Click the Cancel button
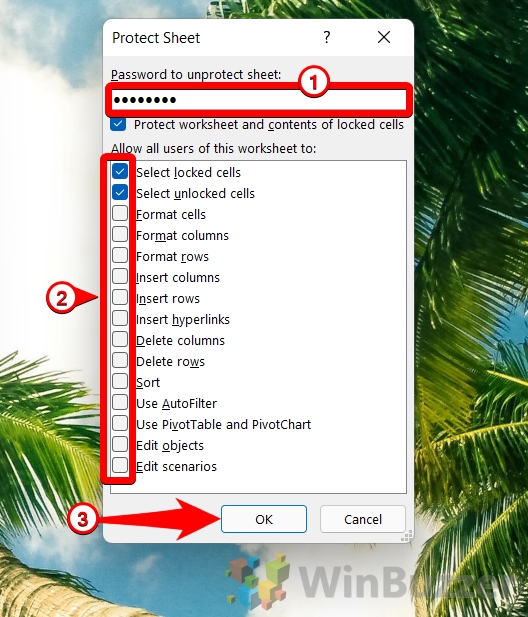528x617 pixels. pyautogui.click(x=363, y=519)
